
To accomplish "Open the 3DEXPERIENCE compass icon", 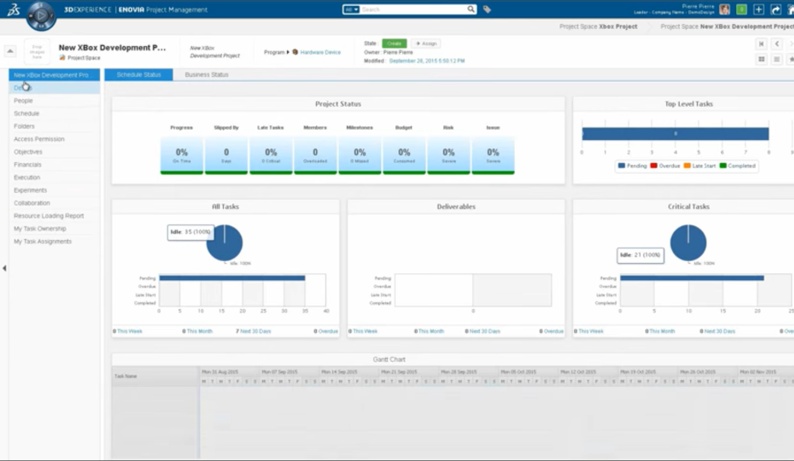I will (x=41, y=15).
